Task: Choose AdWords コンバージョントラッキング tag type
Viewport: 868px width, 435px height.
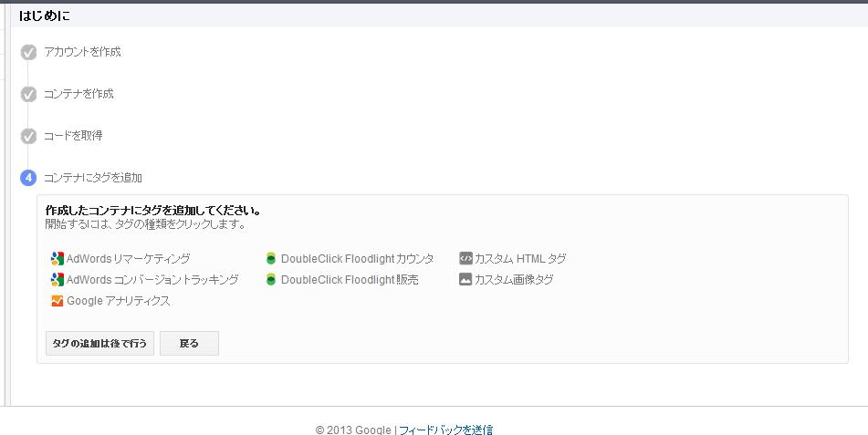Action: point(152,279)
